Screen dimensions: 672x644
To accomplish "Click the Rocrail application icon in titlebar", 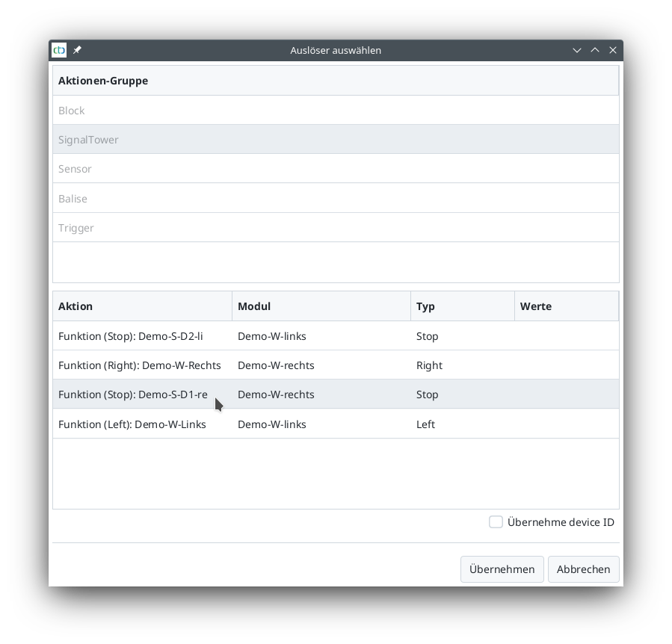I will (58, 50).
